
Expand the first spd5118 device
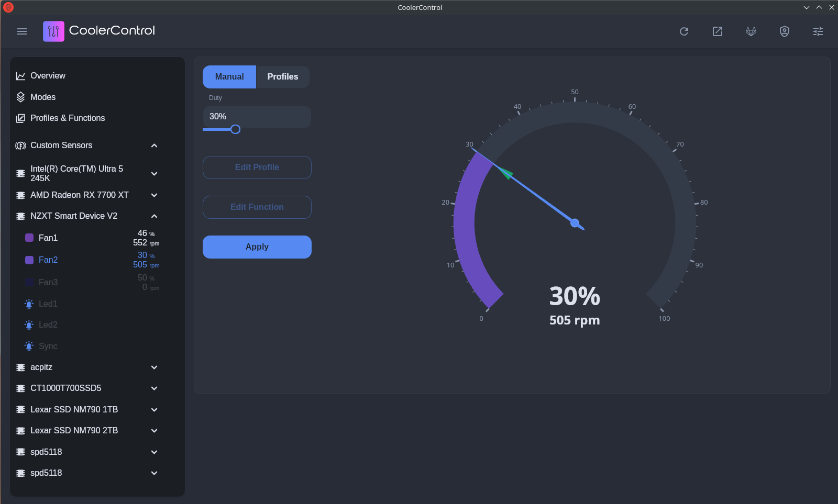[154, 452]
